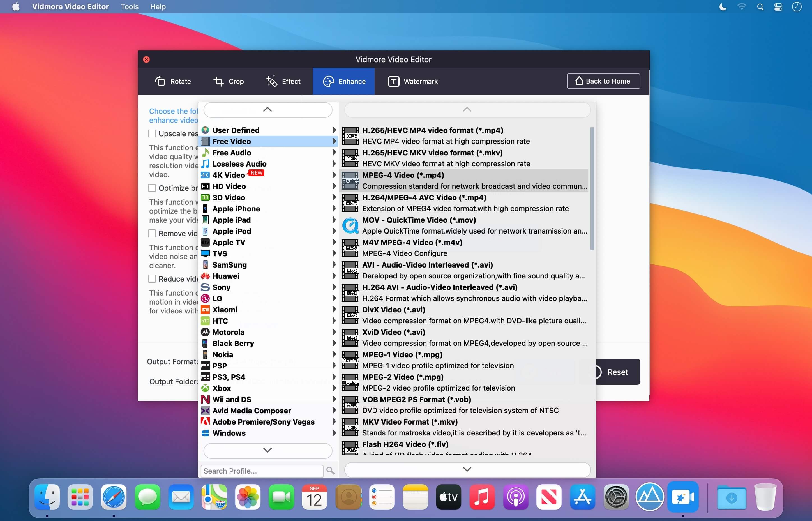Switch to the Enhance tab
The width and height of the screenshot is (812, 521).
[343, 81]
